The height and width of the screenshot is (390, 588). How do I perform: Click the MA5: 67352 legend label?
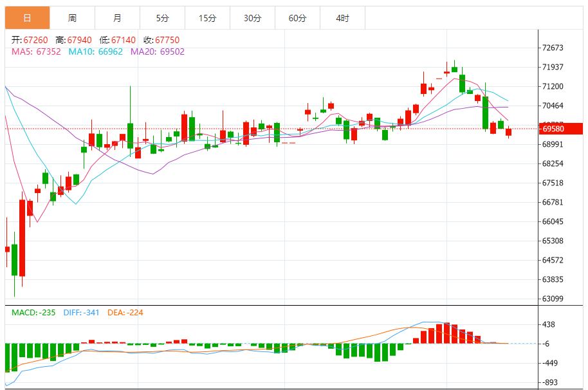(x=36, y=51)
